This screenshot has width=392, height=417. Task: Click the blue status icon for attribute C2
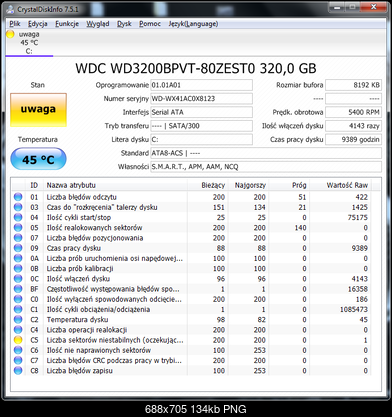pyautogui.click(x=18, y=320)
